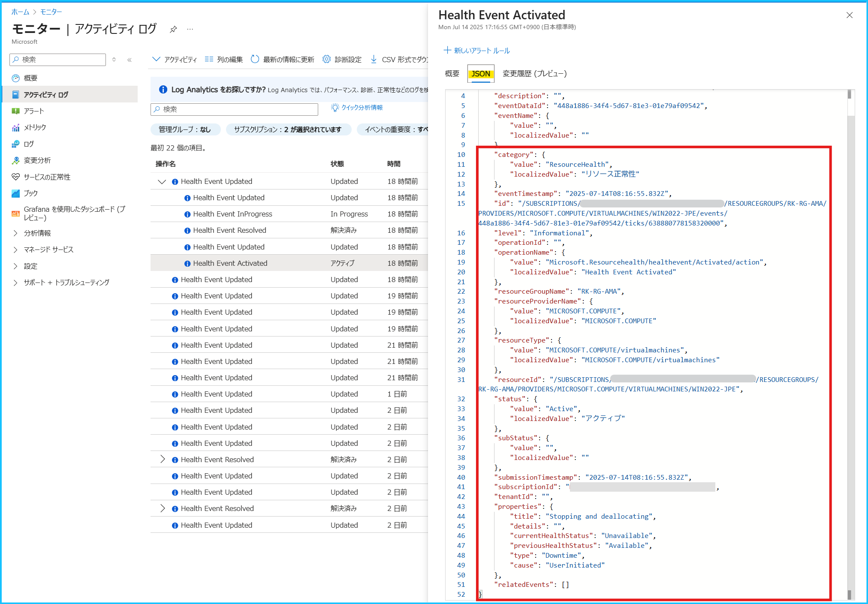868x604 pixels.
Task: Expand the first Health Event Resolved group
Action: [x=162, y=460]
